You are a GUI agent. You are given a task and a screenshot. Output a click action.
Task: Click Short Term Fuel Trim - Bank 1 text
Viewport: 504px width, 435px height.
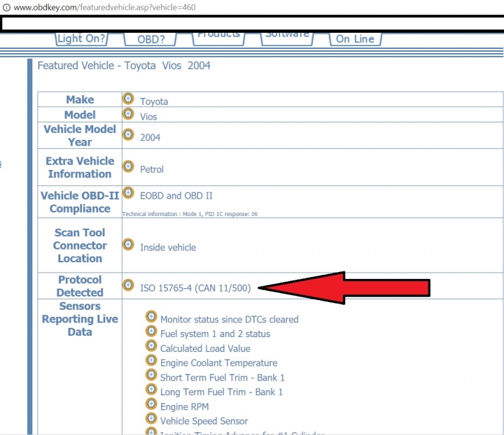click(222, 378)
